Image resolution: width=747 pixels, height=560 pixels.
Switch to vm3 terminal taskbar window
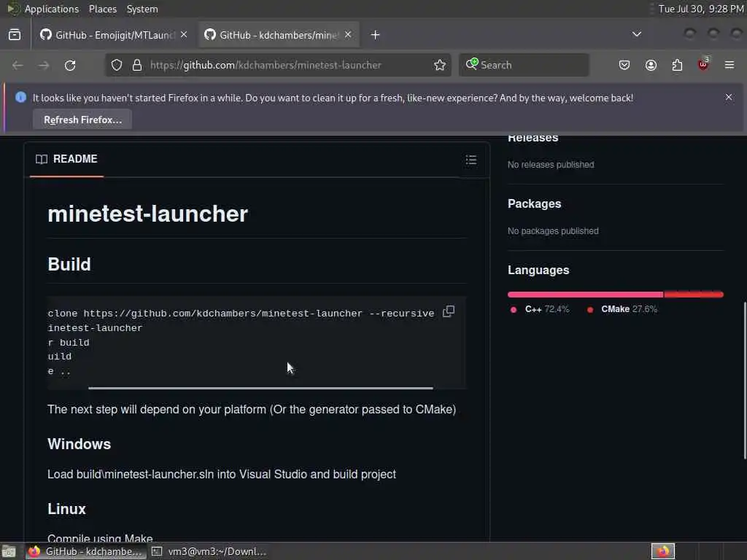209,551
